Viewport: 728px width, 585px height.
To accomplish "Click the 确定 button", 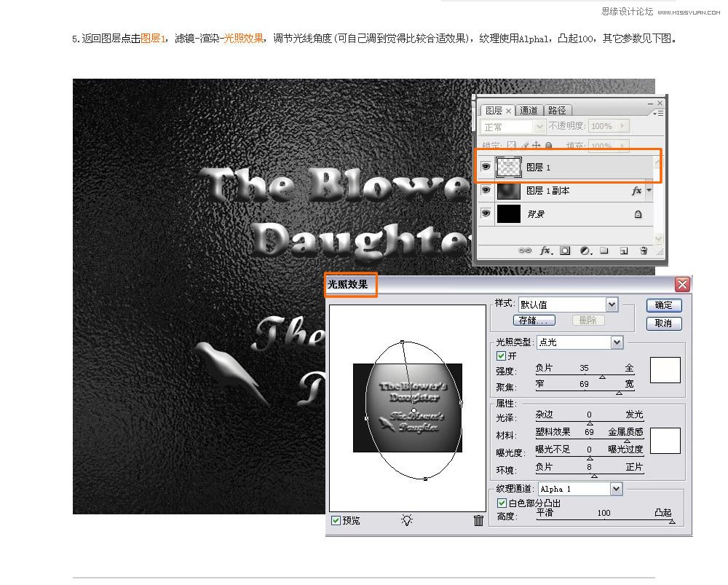I will pos(664,305).
